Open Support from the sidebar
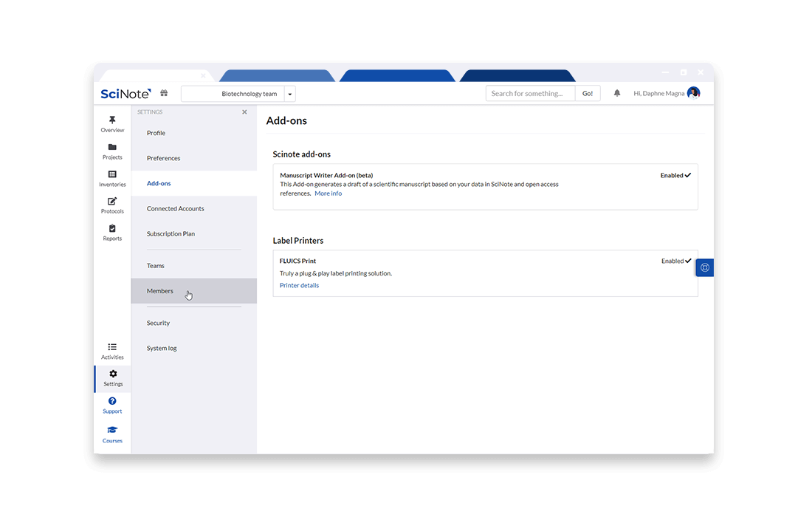Viewport: 812px width, 517px height. point(112,405)
